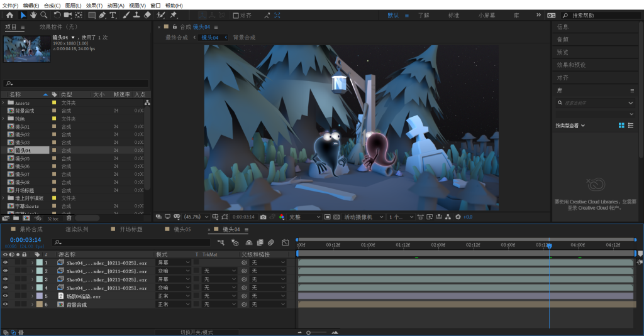Viewport: 644px width, 336px height.
Task: Open the 完整 resolution dropdown
Action: pyautogui.click(x=304, y=217)
